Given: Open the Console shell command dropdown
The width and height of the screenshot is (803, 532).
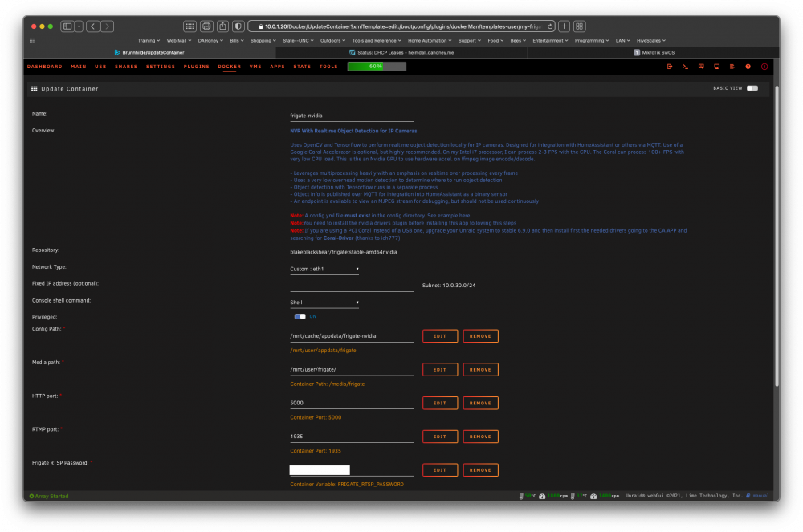Looking at the screenshot, I should pos(324,303).
